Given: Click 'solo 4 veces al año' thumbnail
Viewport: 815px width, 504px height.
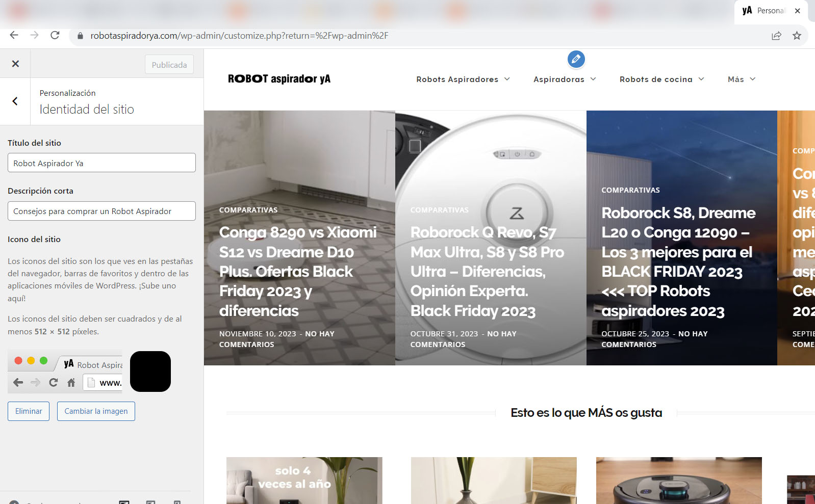Looking at the screenshot, I should pyautogui.click(x=304, y=481).
